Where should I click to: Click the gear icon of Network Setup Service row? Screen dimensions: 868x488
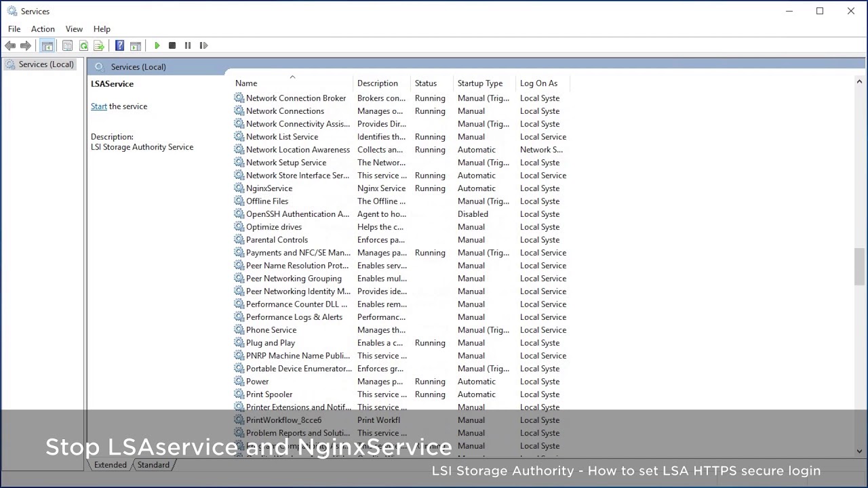pos(239,163)
